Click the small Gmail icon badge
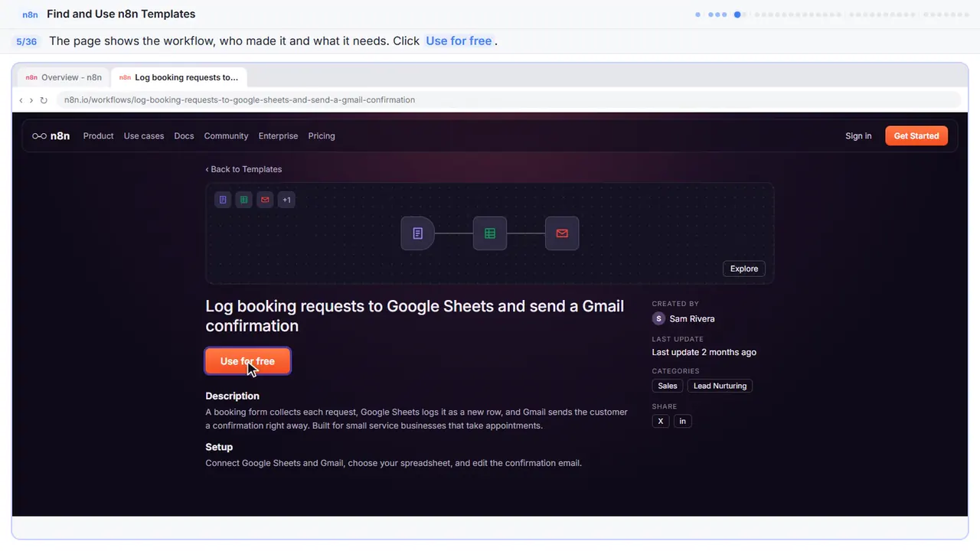The width and height of the screenshot is (980, 551). click(x=265, y=200)
